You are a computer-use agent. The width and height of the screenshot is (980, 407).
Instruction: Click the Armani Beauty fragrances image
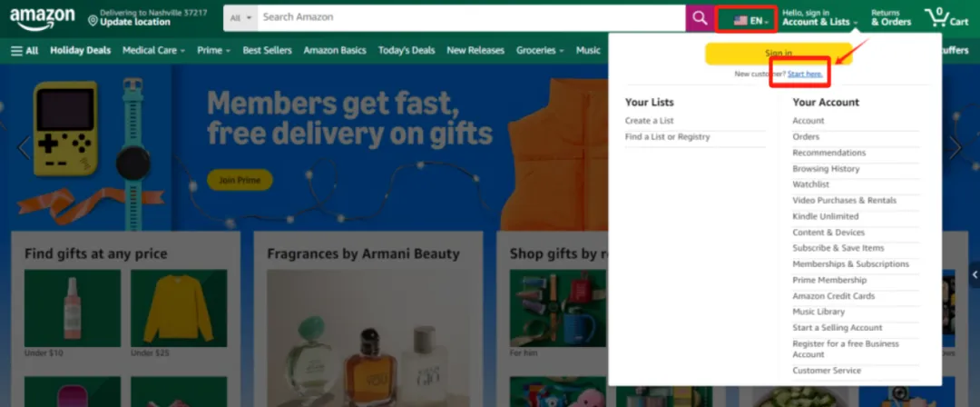tap(368, 338)
